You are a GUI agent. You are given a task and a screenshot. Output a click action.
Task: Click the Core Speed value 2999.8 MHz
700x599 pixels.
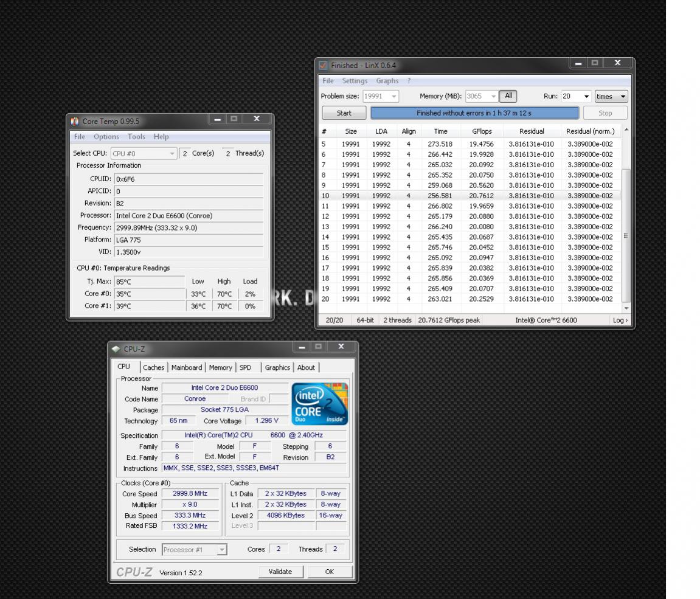[x=190, y=494]
